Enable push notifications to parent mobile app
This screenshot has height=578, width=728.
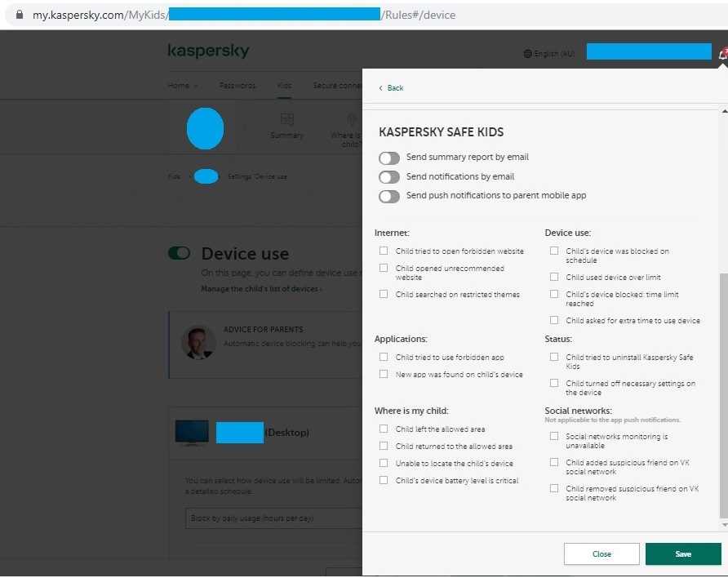pos(389,197)
